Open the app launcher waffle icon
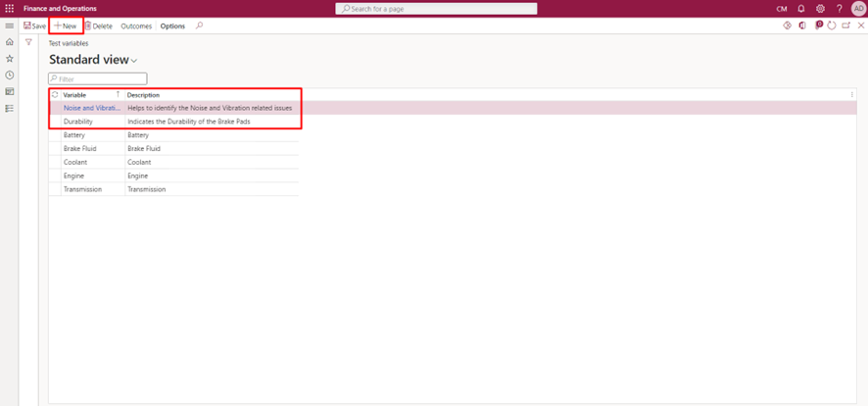Screen dimensions: 868x406 coord(10,8)
